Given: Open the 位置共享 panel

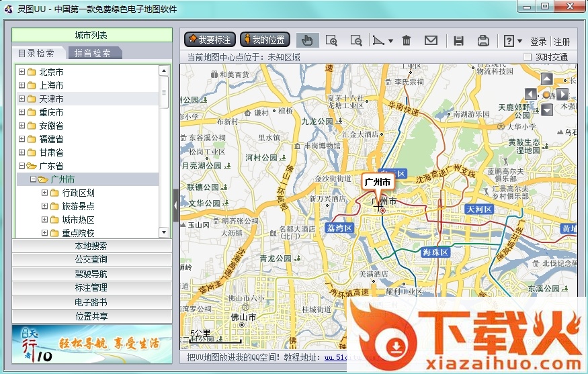Looking at the screenshot, I should (x=92, y=316).
